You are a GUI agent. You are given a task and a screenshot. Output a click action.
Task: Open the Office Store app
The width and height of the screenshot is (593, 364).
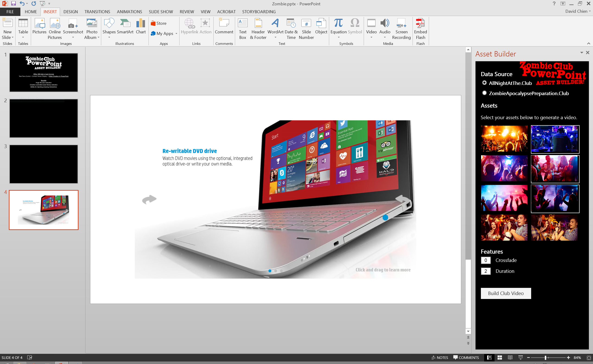pyautogui.click(x=158, y=23)
